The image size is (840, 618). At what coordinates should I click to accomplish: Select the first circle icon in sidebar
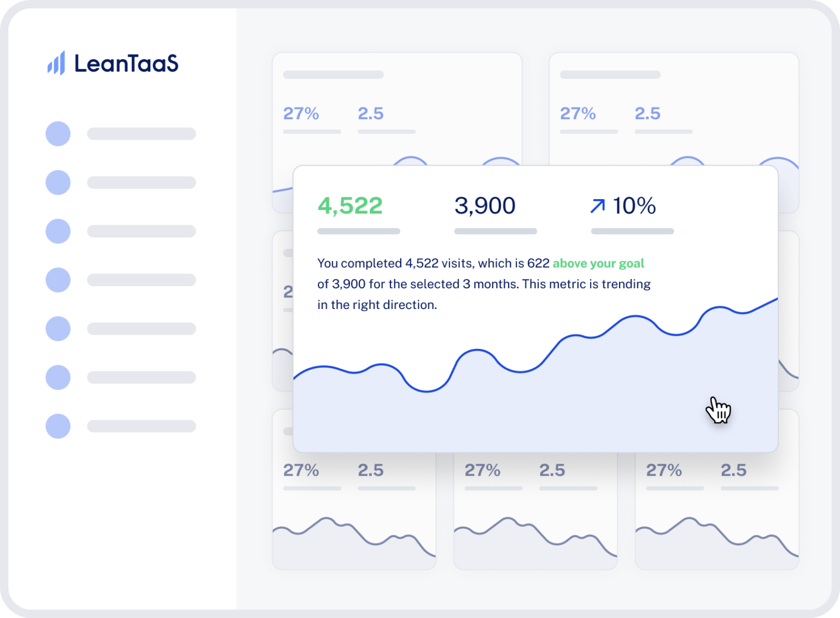click(x=58, y=134)
